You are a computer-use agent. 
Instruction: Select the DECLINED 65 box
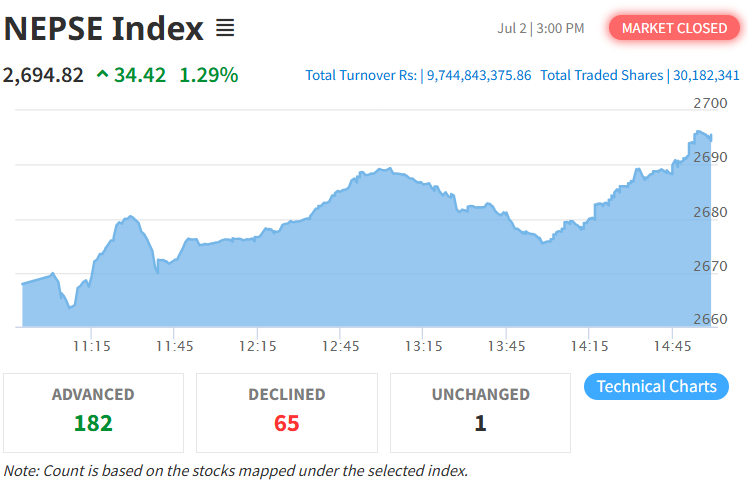point(287,413)
